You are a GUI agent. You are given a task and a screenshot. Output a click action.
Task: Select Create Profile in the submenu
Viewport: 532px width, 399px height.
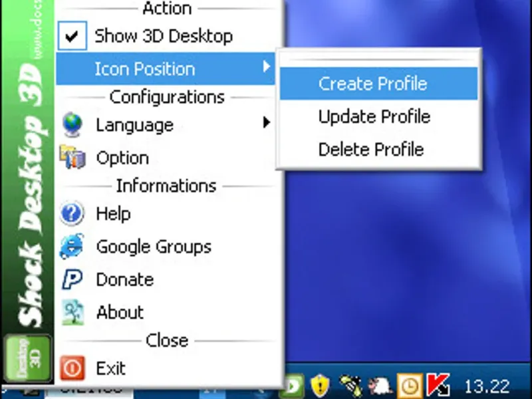tap(378, 84)
